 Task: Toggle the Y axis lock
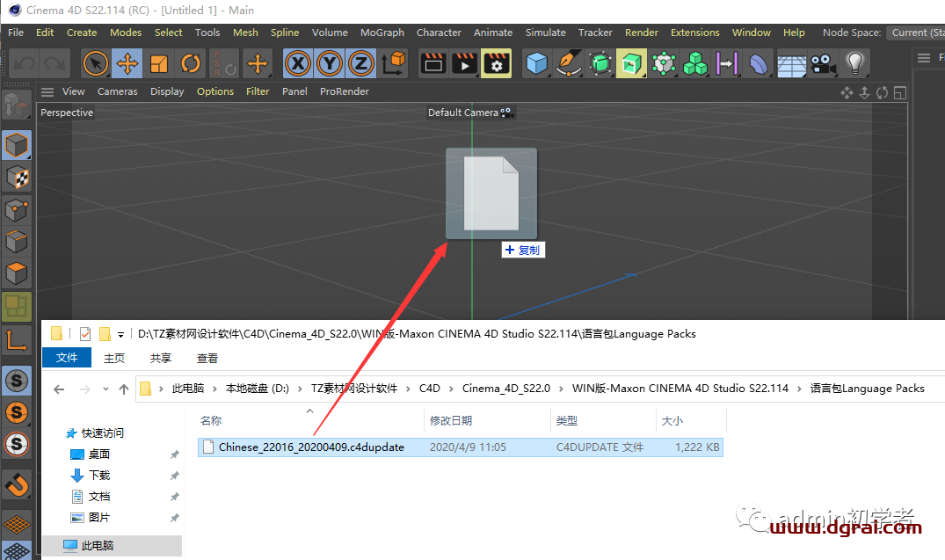pos(329,63)
